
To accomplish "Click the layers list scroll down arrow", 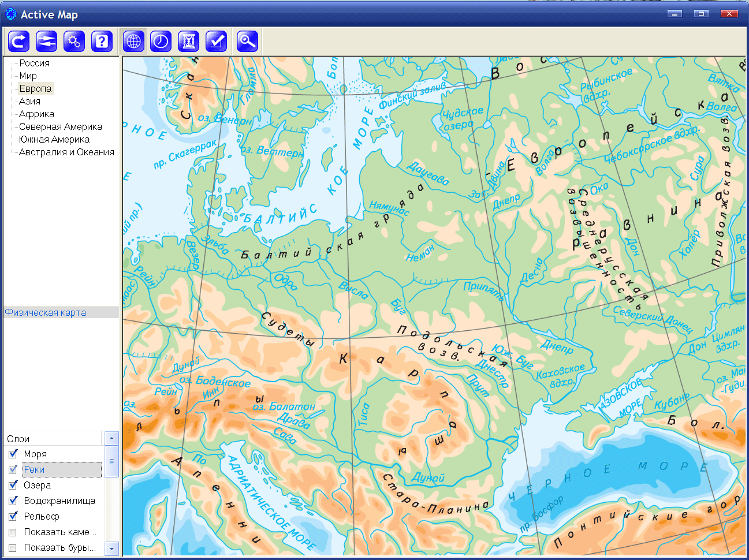I will click(112, 548).
